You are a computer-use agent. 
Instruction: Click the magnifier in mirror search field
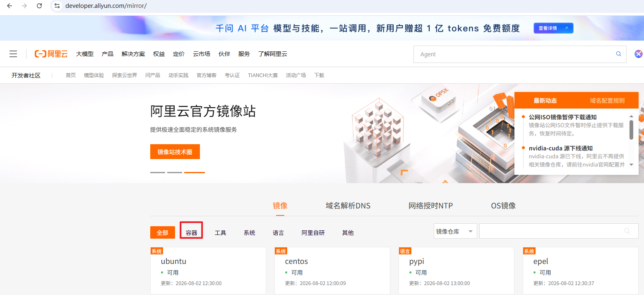point(627,231)
